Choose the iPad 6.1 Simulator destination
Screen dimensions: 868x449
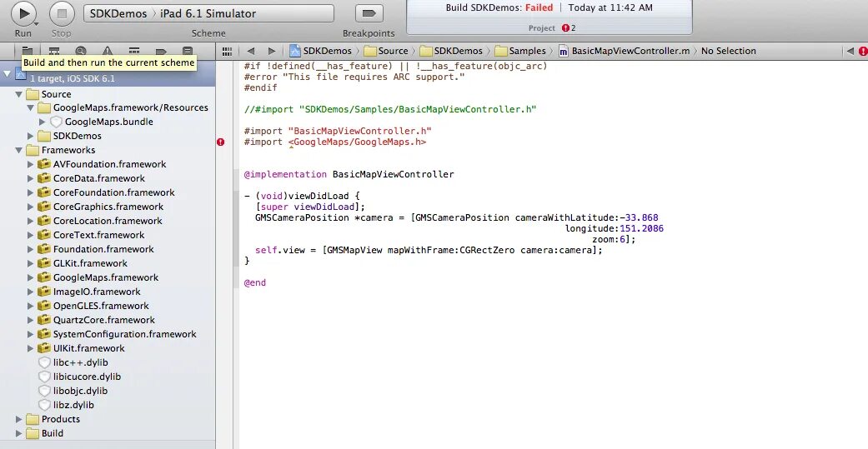coord(208,13)
